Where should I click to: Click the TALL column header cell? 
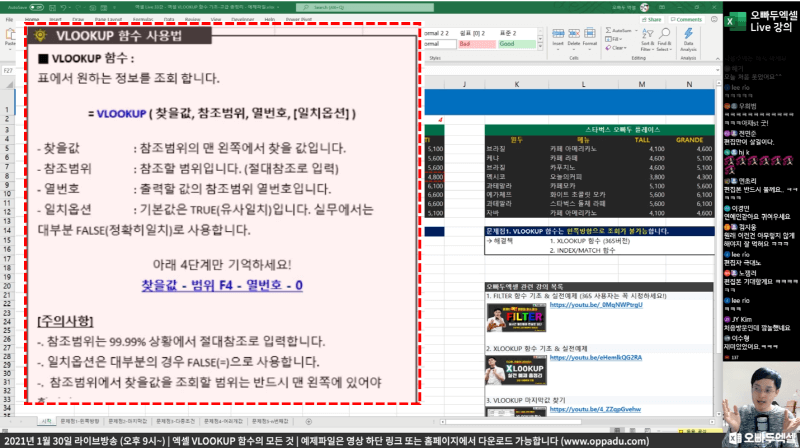(x=642, y=139)
